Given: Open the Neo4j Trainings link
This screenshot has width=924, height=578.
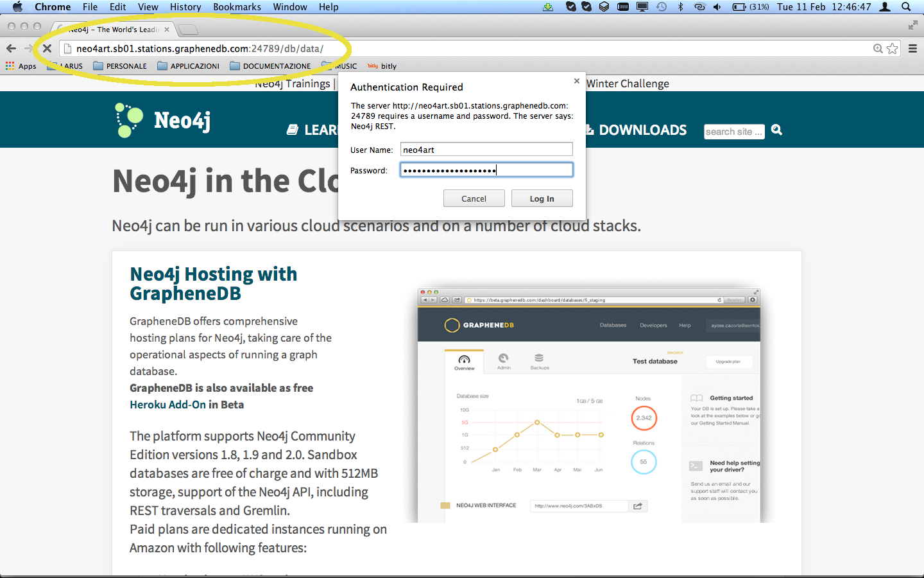Looking at the screenshot, I should coord(292,83).
